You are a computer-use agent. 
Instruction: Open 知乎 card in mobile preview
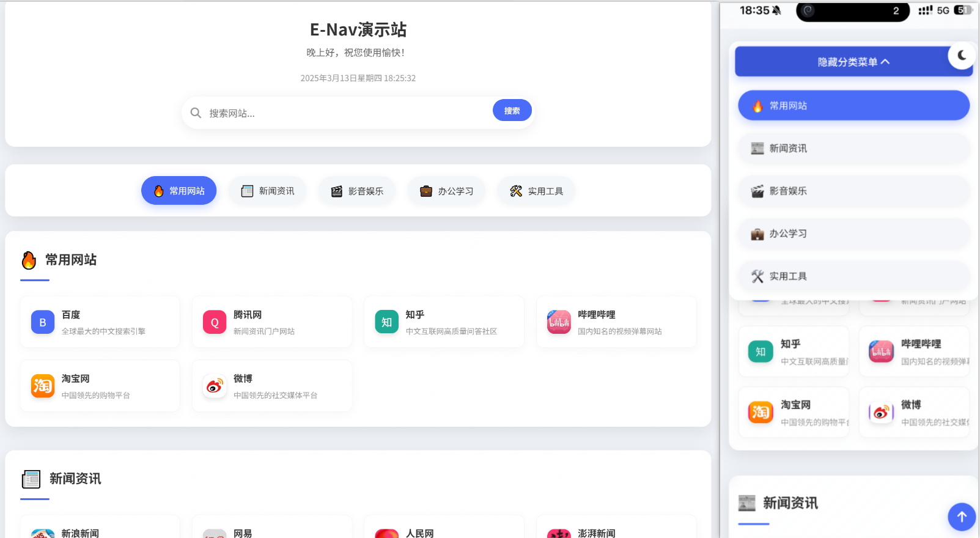[794, 352]
